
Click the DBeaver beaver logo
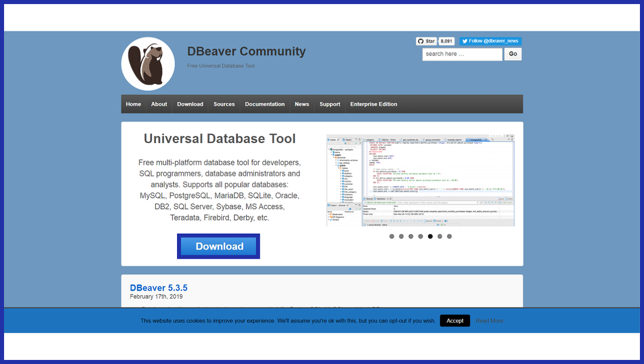click(148, 64)
